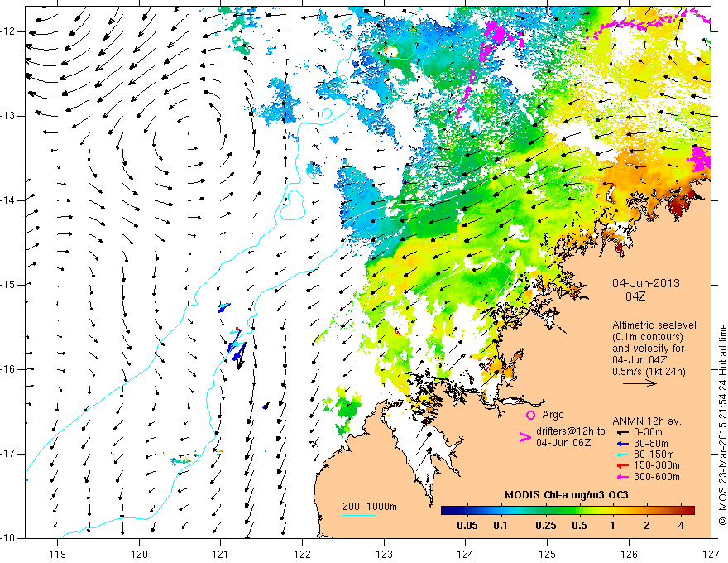Click the '04-Jun-2013' date text

(646, 283)
